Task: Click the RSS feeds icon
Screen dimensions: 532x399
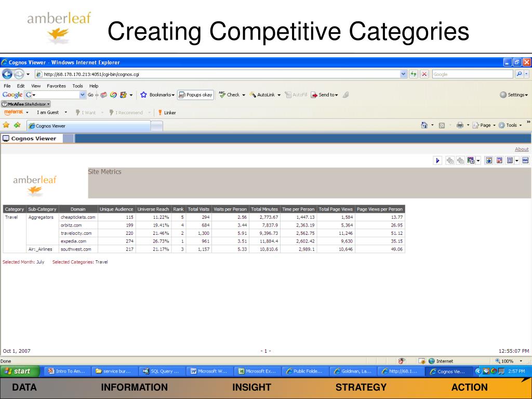Action: tap(442, 125)
